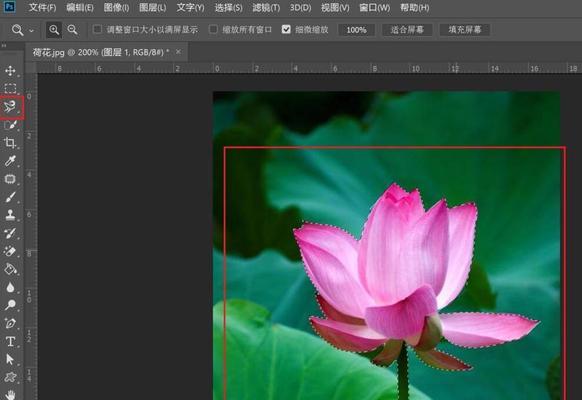Enable 缩放所有窗口 checkbox

(213, 29)
